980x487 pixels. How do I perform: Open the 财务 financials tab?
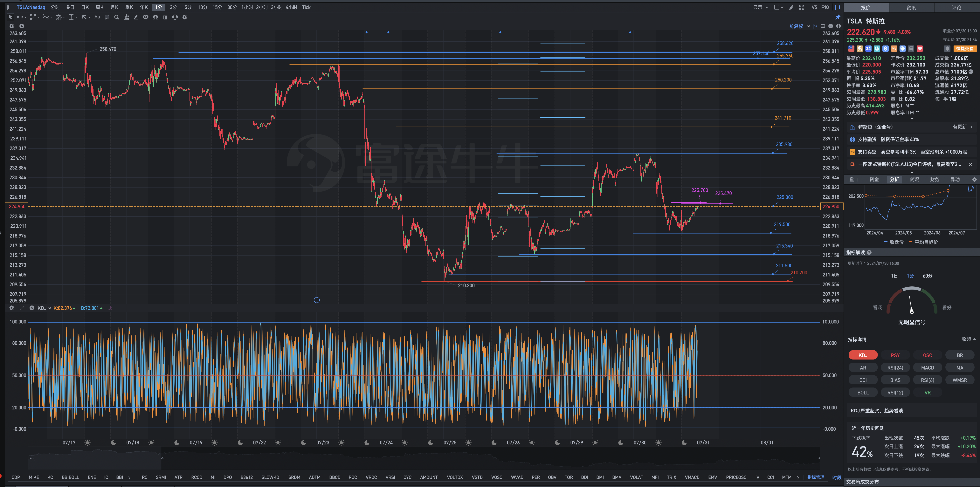point(934,180)
